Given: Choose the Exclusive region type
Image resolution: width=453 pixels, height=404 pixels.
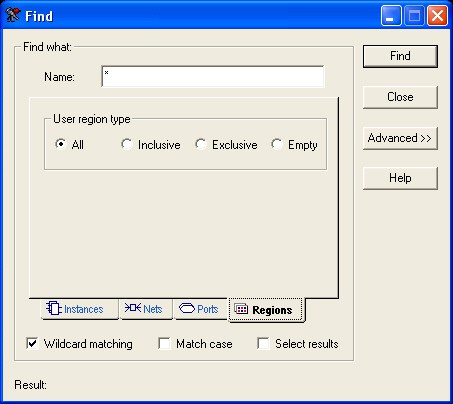Looking at the screenshot, I should tap(200, 144).
